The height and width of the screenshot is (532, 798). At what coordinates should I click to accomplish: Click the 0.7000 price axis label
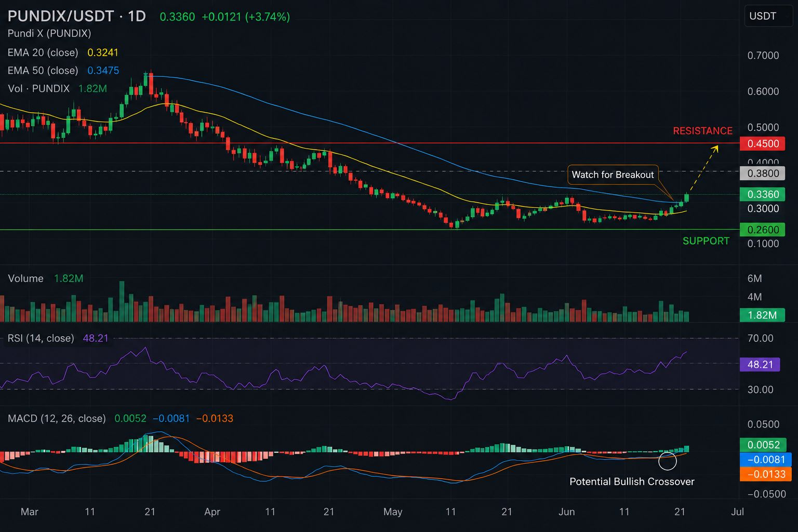pos(763,56)
